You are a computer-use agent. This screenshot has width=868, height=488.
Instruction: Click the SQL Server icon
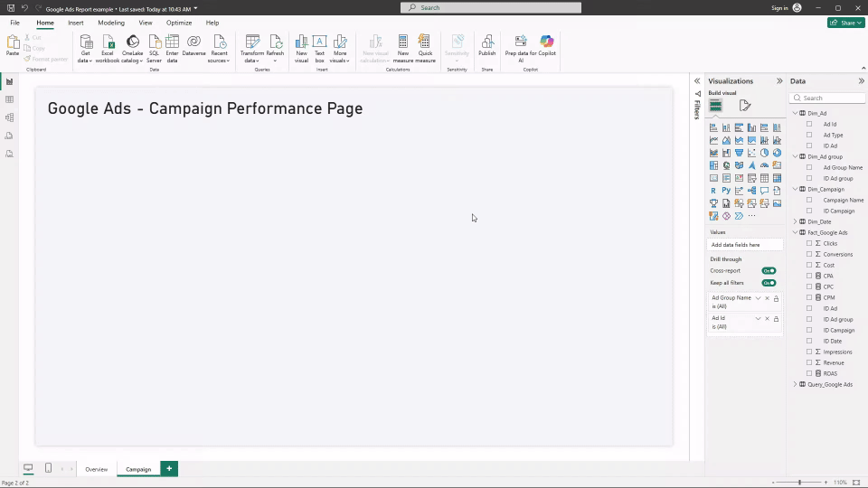pyautogui.click(x=154, y=49)
